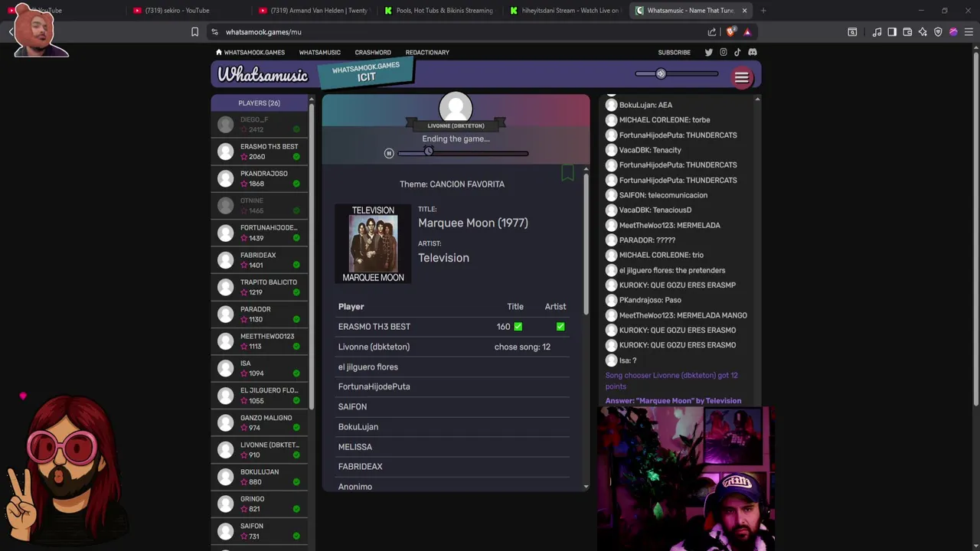Click the PLAYERS (26) header
This screenshot has height=551, width=980.
coord(259,103)
